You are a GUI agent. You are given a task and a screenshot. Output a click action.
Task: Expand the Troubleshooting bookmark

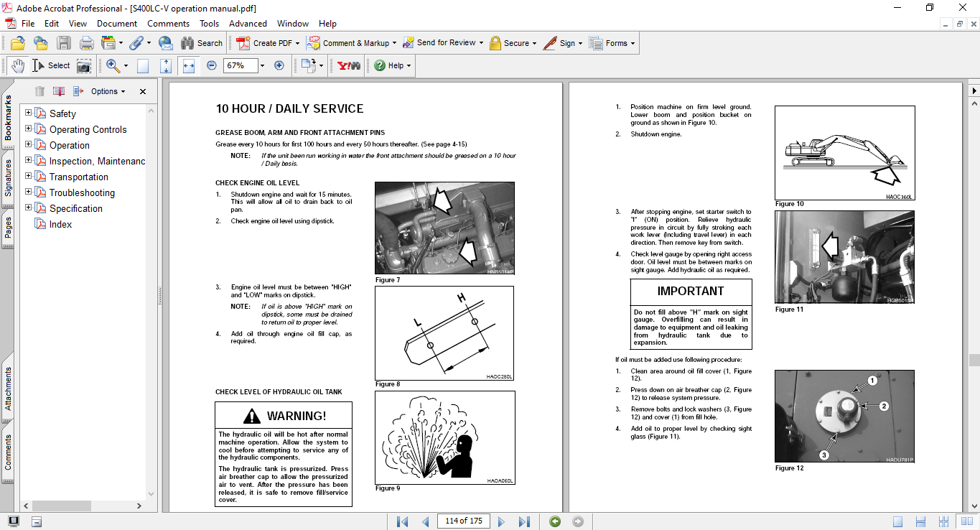[29, 192]
